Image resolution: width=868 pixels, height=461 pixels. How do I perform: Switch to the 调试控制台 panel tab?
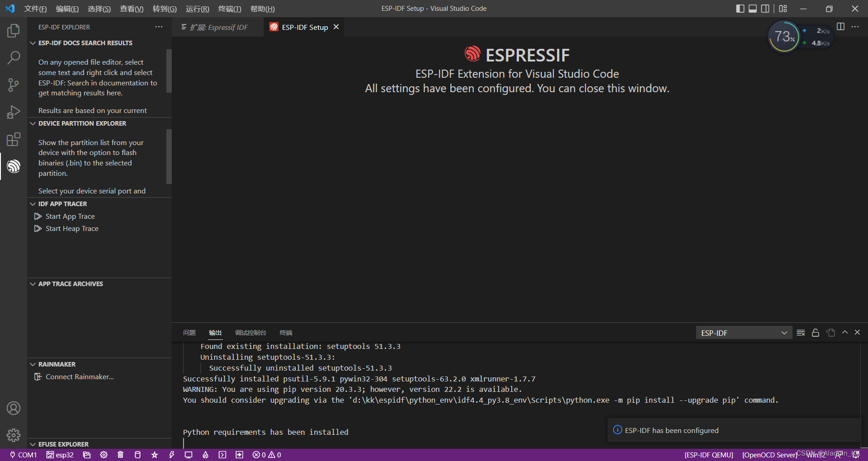250,333
